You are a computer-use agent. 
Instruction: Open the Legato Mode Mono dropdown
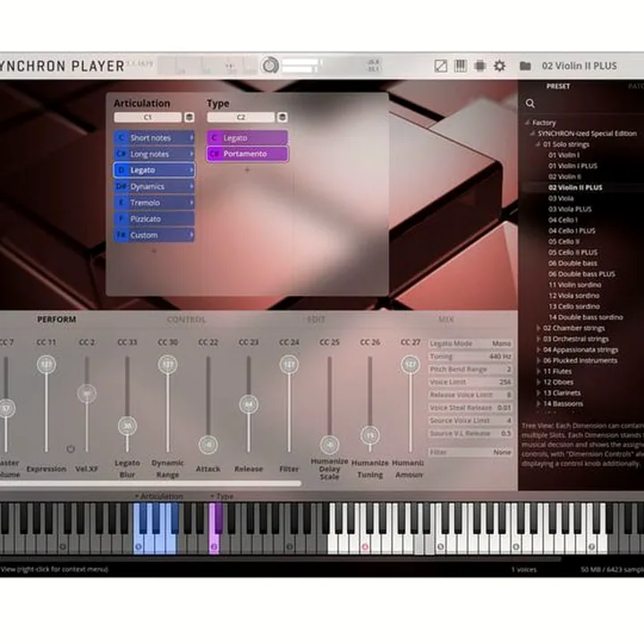[470, 343]
